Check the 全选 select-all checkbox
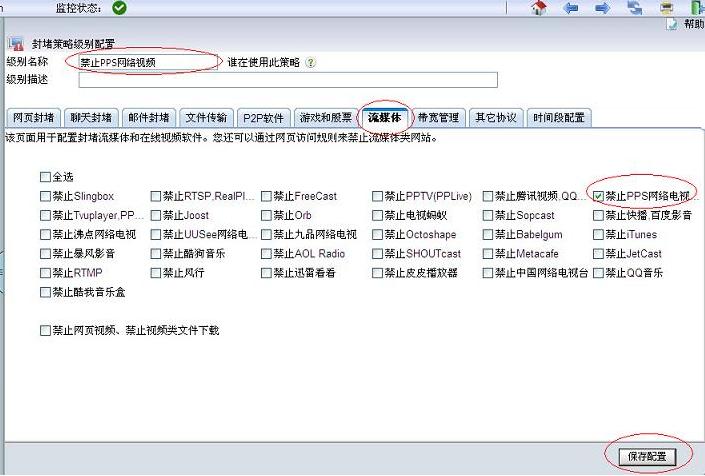 pyautogui.click(x=45, y=178)
